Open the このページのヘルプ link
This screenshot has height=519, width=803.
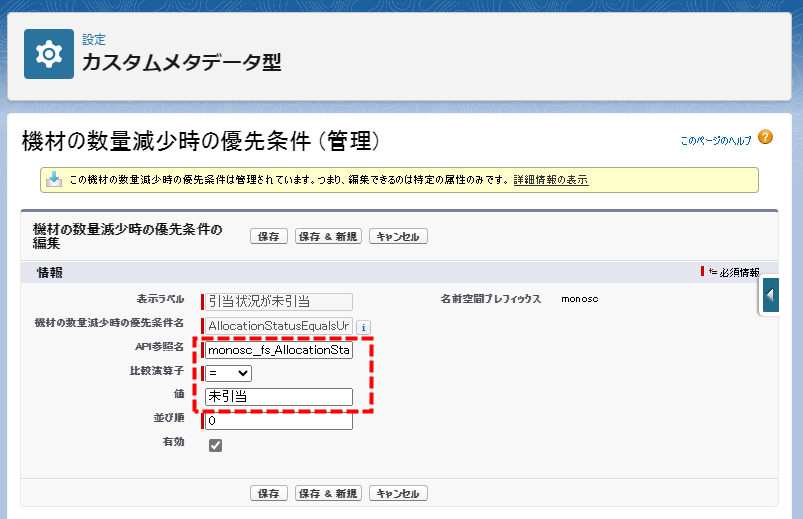click(x=716, y=141)
